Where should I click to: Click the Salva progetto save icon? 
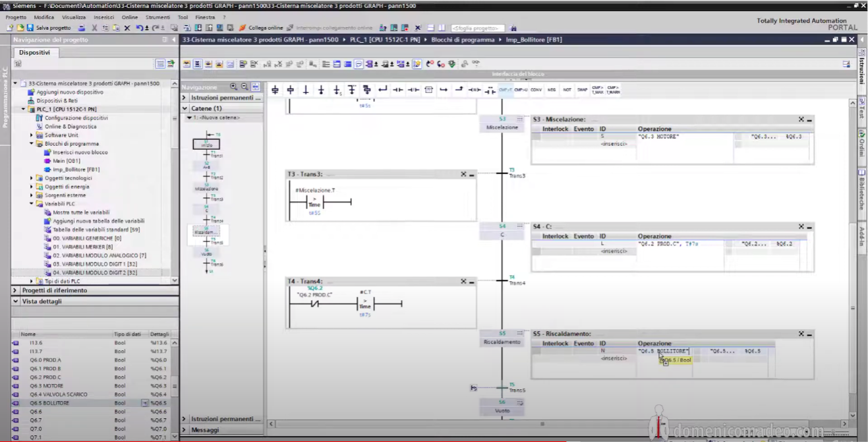(x=30, y=28)
